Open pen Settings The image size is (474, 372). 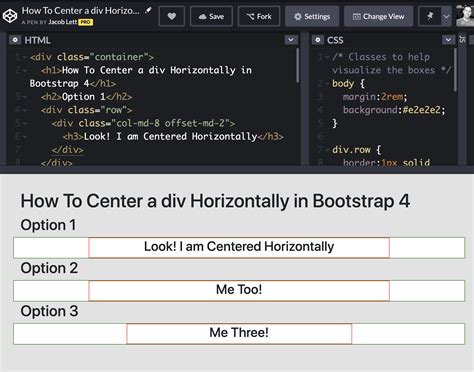312,16
